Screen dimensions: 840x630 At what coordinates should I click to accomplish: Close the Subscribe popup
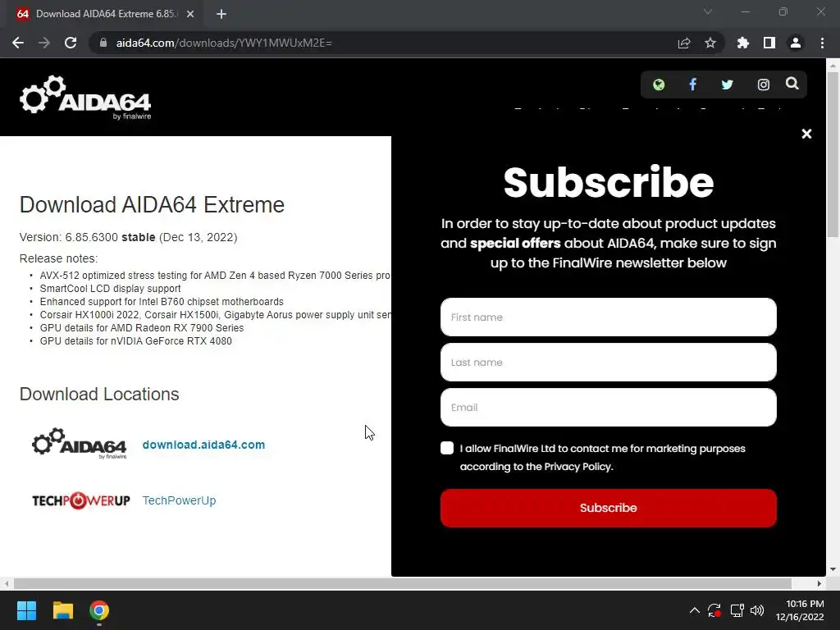click(x=806, y=134)
